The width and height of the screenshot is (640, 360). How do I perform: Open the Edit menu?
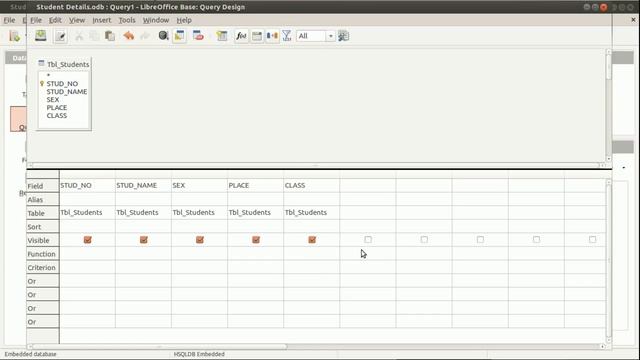click(x=55, y=20)
